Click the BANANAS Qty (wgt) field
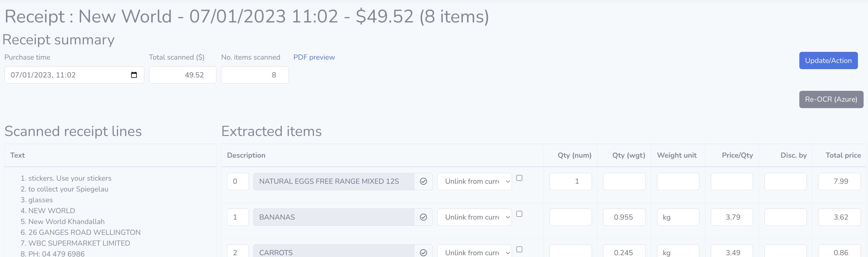 pyautogui.click(x=624, y=217)
